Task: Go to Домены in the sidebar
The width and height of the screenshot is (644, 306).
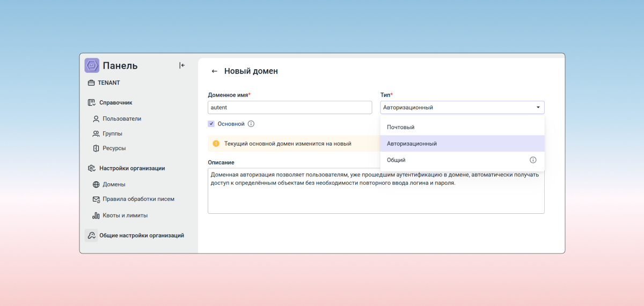Action: pos(114,184)
